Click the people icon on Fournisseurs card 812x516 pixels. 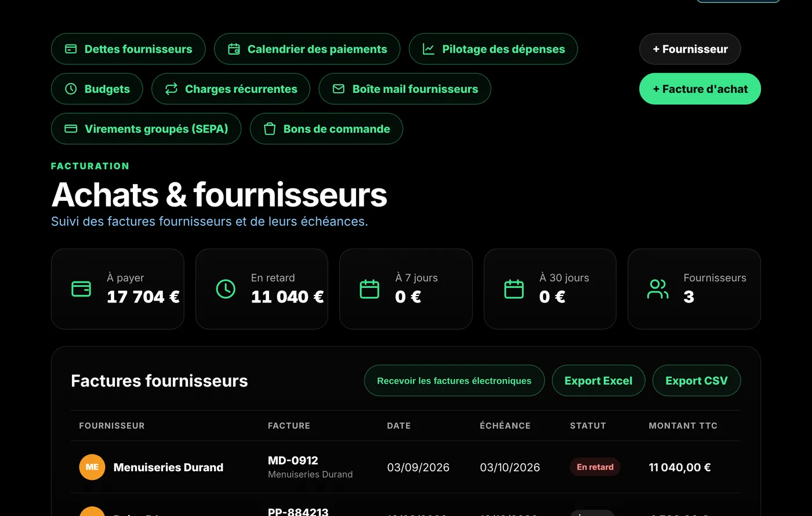click(x=658, y=288)
